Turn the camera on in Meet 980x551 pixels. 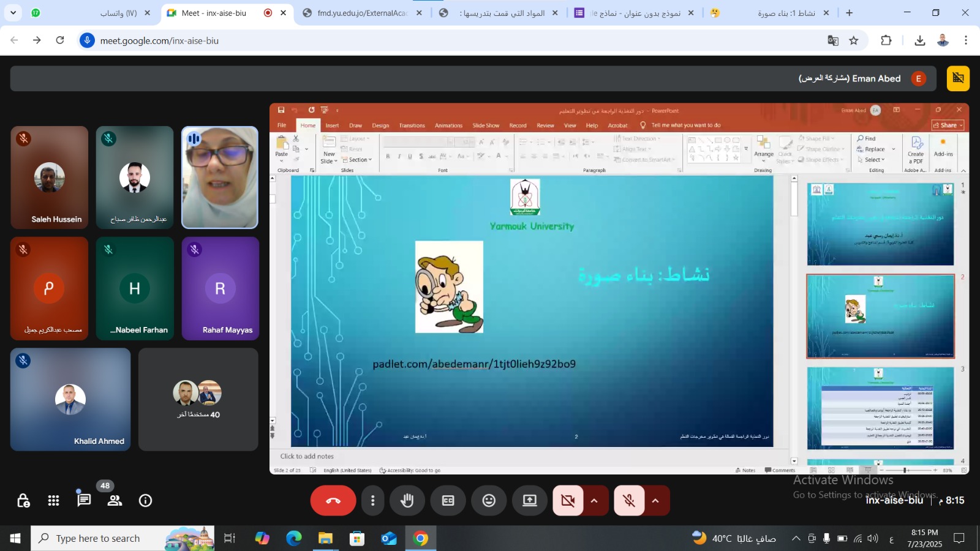point(568,501)
